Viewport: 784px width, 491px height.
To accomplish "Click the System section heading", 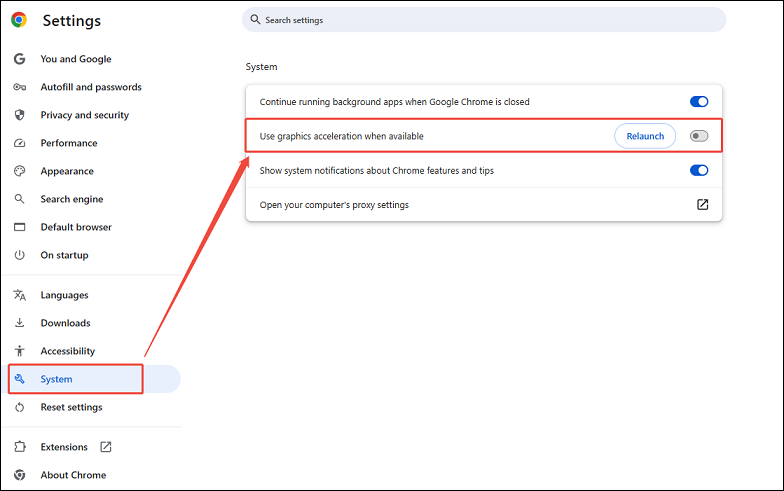I will (x=262, y=67).
